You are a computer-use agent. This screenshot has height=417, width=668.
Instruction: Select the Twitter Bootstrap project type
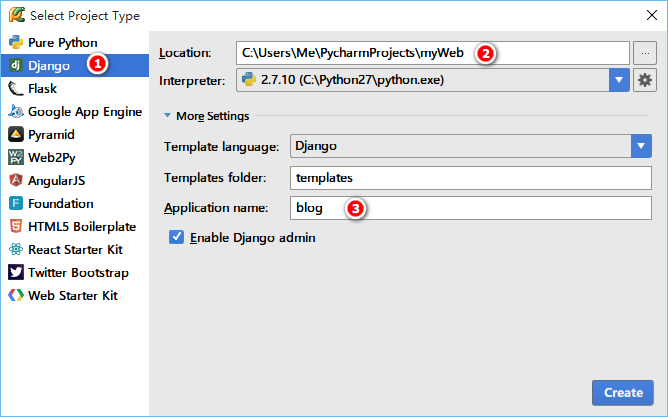click(75, 272)
